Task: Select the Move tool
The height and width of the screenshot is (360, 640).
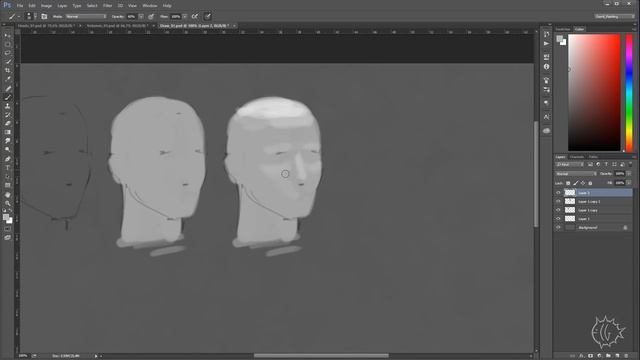Action: point(8,36)
